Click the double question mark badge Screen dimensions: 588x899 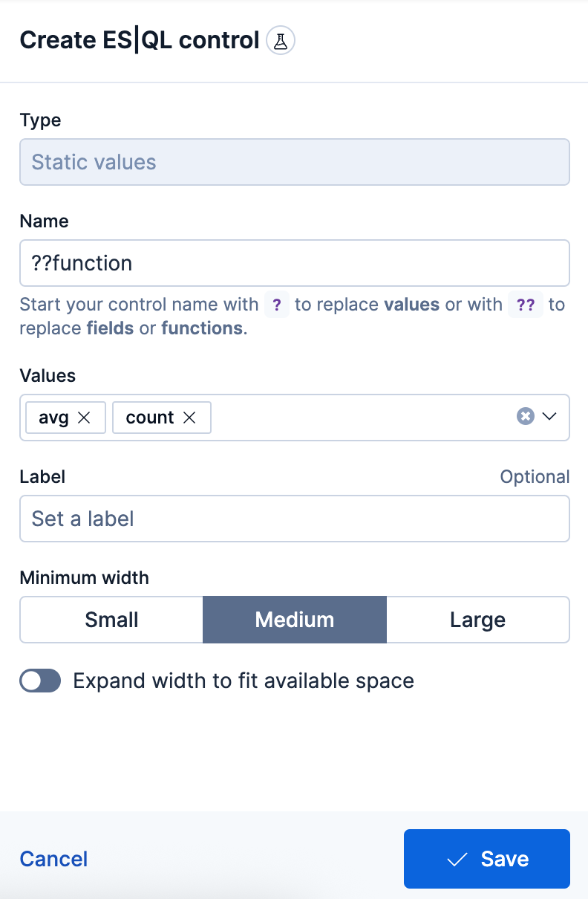point(525,305)
